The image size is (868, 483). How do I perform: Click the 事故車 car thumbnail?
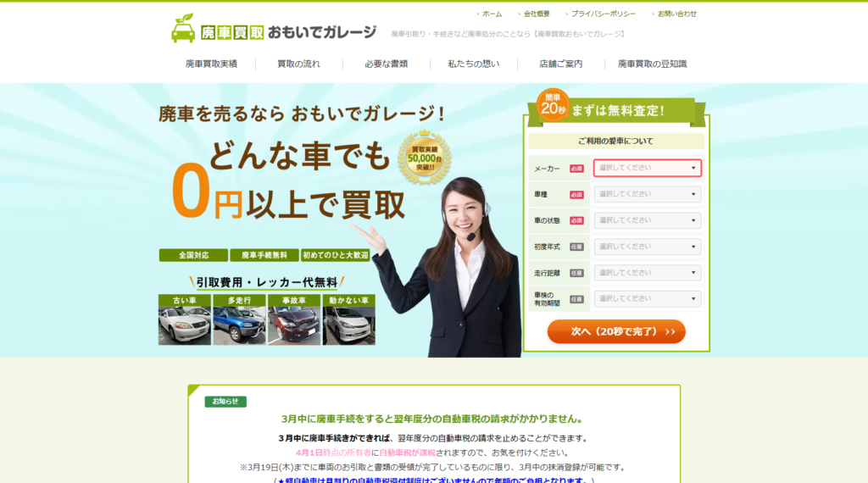pos(294,320)
